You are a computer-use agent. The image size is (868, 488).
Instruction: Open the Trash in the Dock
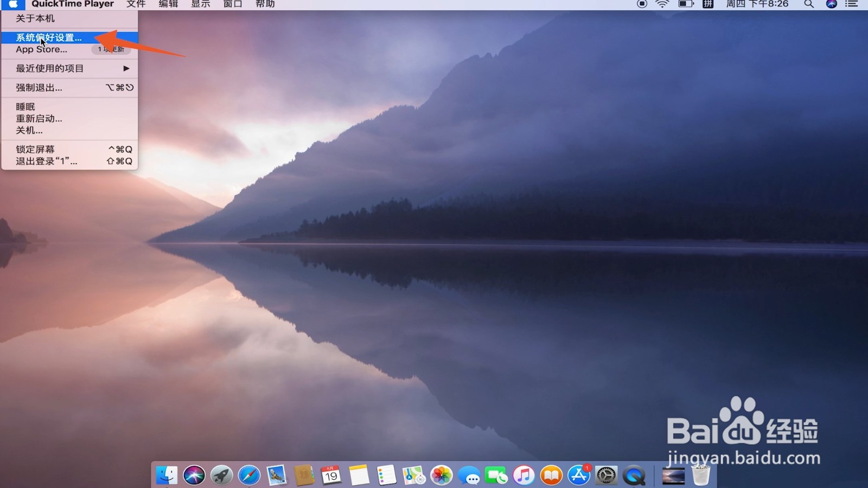tap(701, 476)
